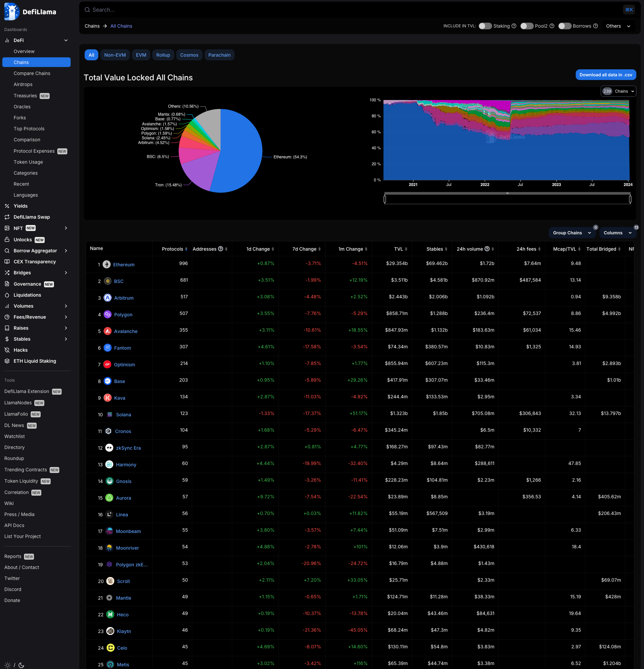The width and height of the screenshot is (644, 669).
Task: Click the 24h volume help icon
Action: [487, 249]
